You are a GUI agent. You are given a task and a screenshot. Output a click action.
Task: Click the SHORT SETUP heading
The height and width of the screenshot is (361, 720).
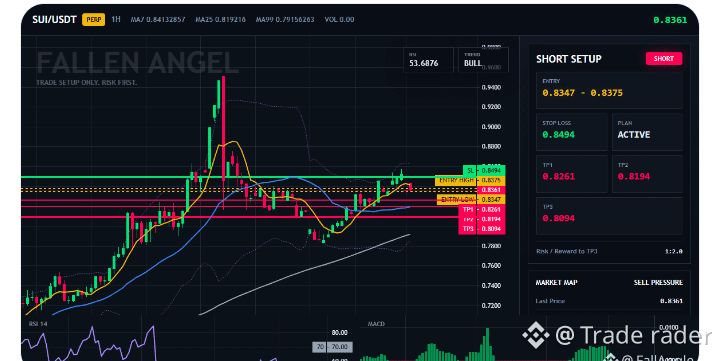coord(568,59)
